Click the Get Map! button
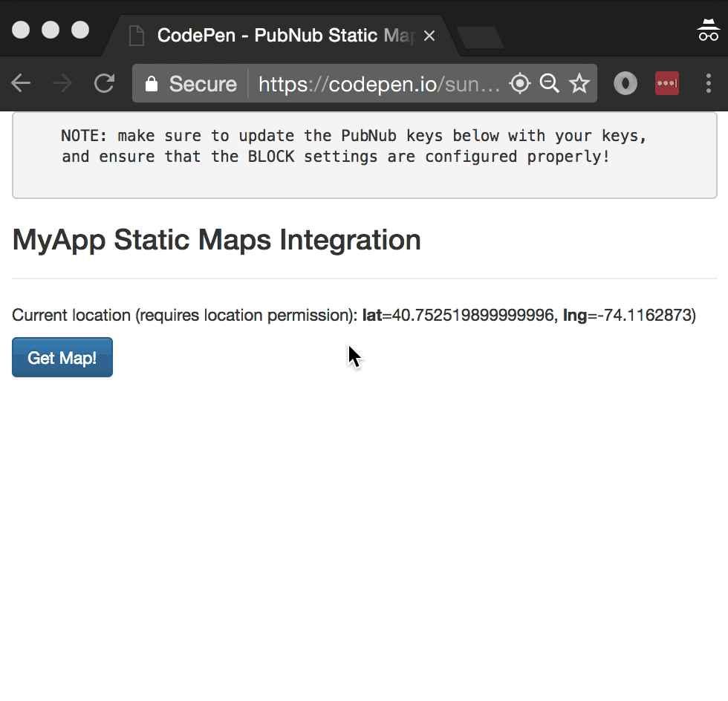 (62, 357)
